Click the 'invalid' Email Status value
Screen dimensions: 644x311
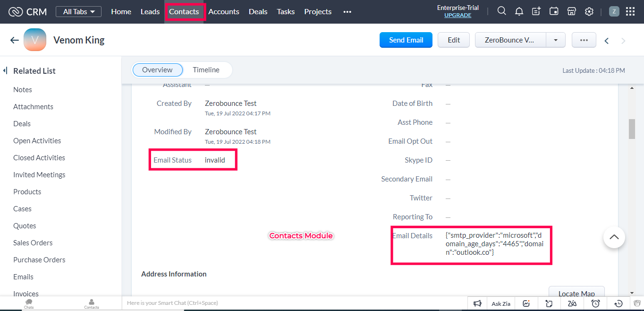[x=215, y=160]
